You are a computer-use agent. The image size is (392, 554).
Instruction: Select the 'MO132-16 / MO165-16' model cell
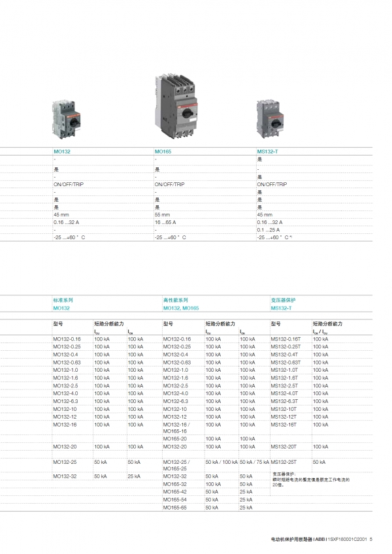click(176, 428)
